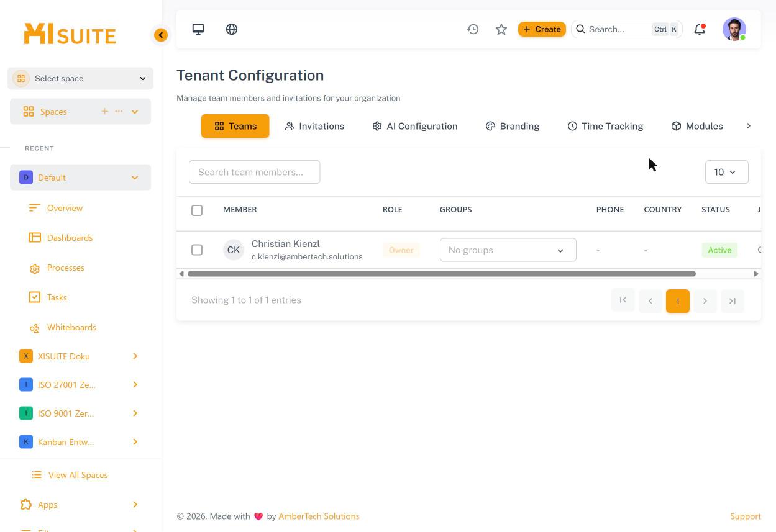Click the Apps puzzle icon
The image size is (776, 532).
tap(26, 505)
